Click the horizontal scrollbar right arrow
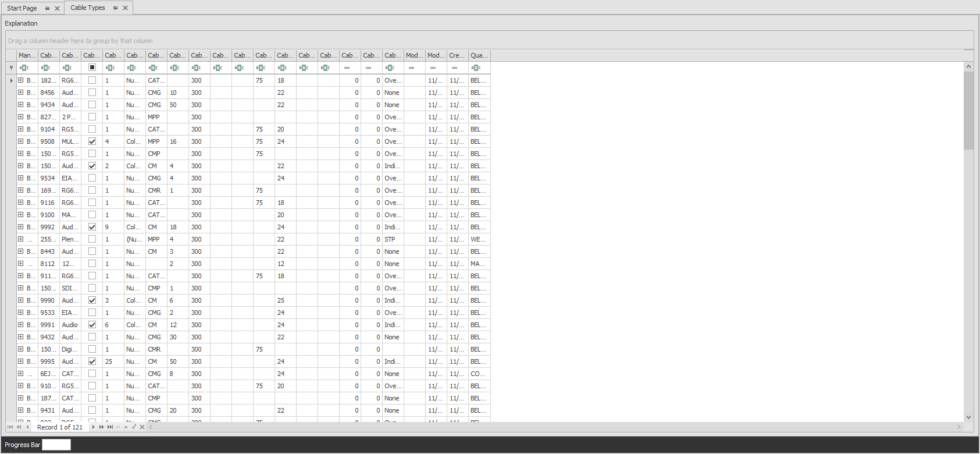This screenshot has height=454, width=980. [x=959, y=427]
